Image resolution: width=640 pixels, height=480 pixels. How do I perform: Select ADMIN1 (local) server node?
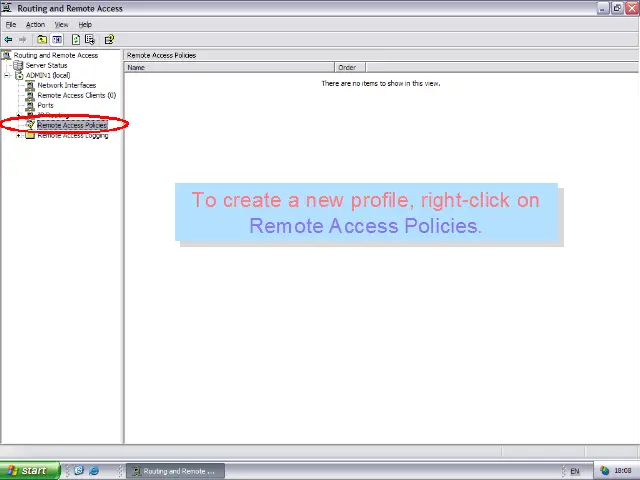(x=48, y=75)
